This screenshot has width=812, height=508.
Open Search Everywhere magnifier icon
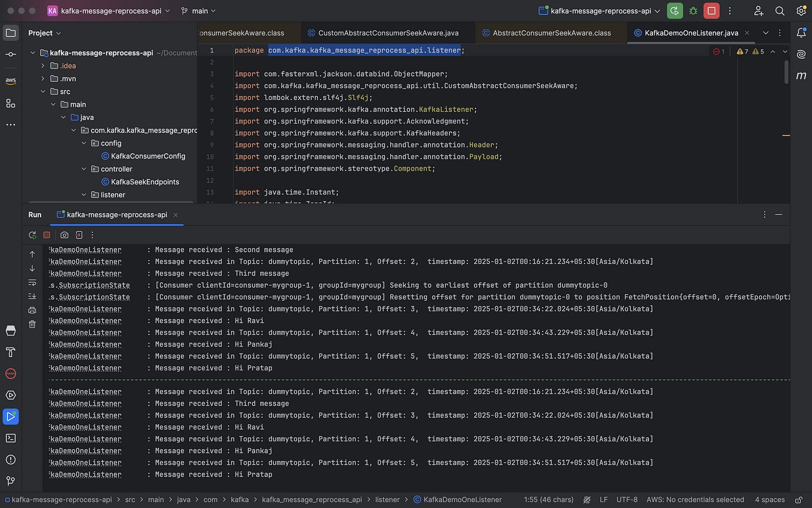(780, 10)
